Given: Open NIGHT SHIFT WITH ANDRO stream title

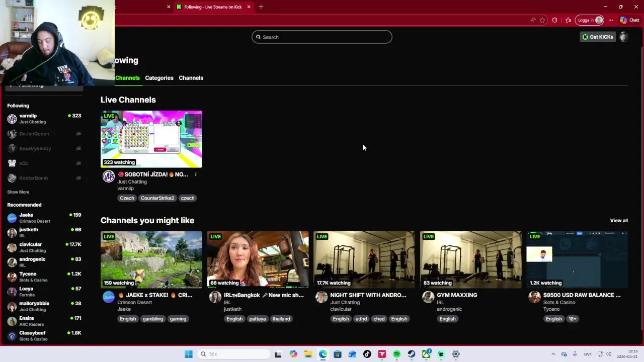Looking at the screenshot, I should (368, 295).
